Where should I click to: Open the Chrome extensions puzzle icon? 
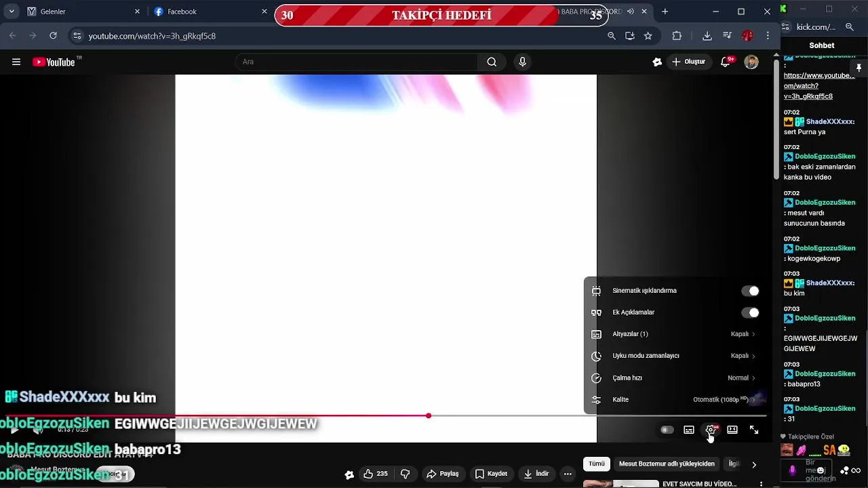coord(677,36)
